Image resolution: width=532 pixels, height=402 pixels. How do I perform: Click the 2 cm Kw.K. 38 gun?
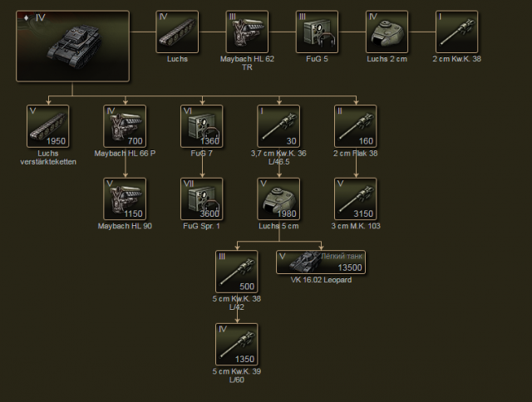(x=456, y=32)
